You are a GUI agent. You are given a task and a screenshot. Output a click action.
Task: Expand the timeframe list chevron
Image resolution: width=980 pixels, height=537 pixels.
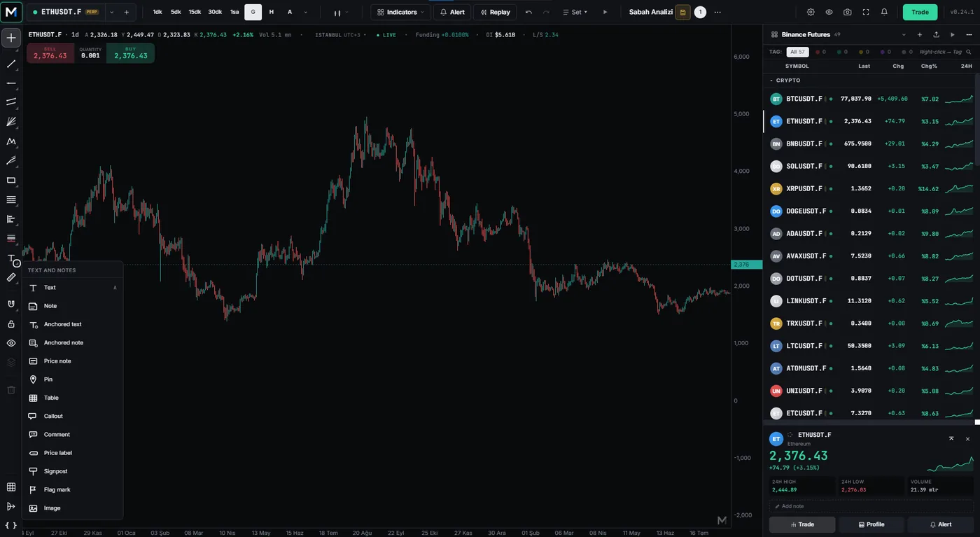click(x=305, y=12)
